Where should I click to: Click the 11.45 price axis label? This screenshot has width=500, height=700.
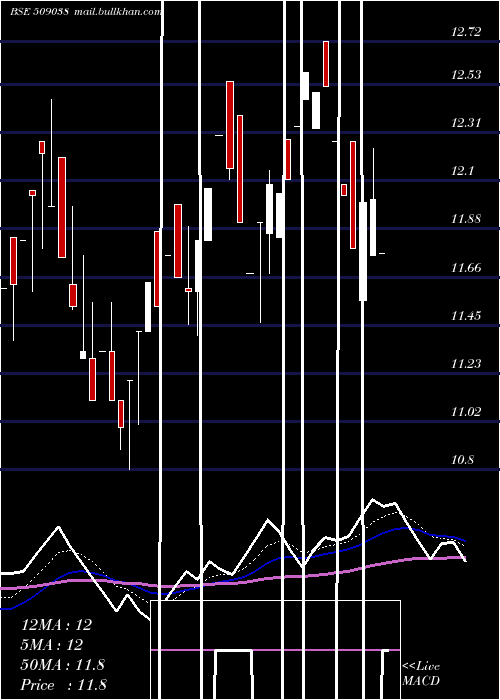coord(466,316)
